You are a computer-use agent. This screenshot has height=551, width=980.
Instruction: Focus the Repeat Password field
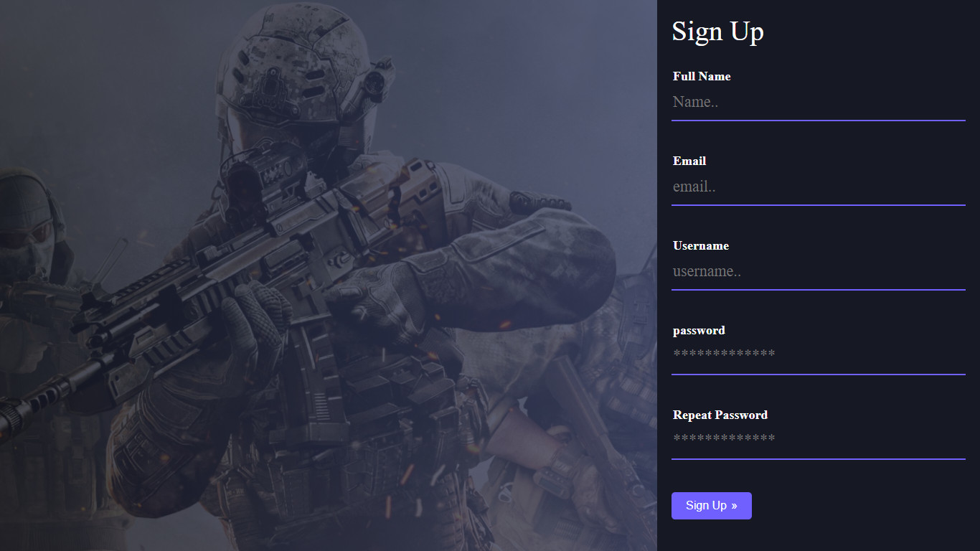[819, 441]
